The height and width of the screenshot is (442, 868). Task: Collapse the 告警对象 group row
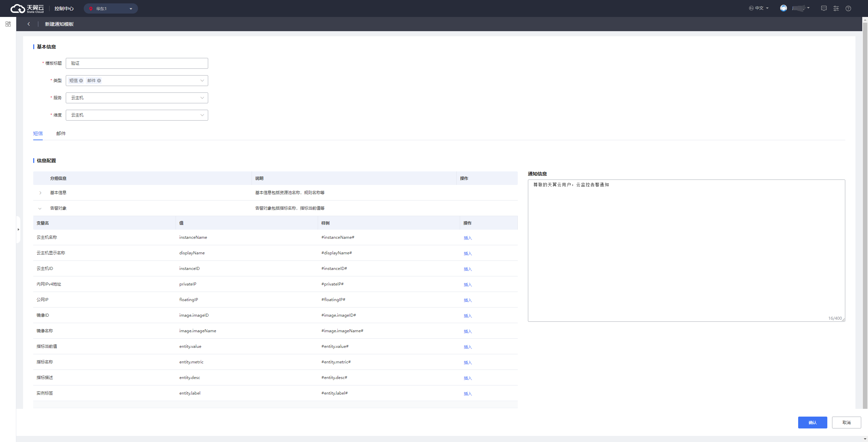[40, 209]
